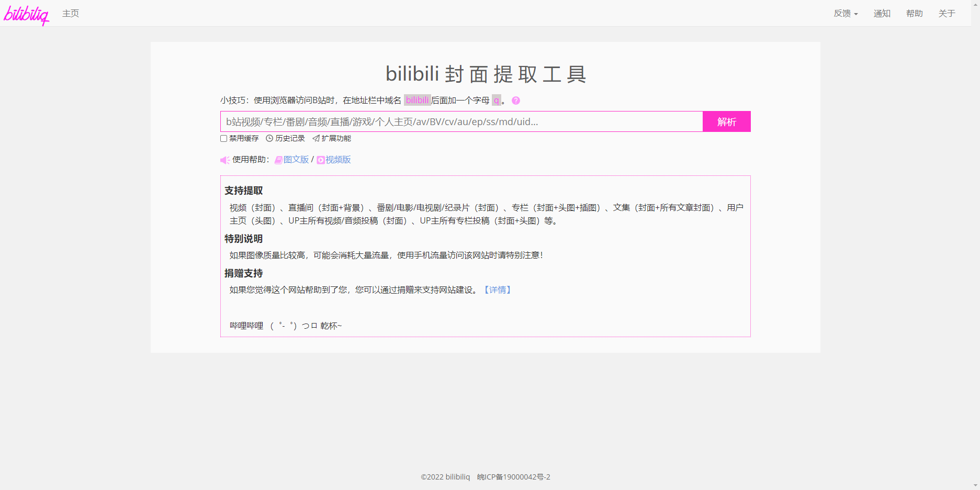Enable the 禁用缓存 checkbox
This screenshot has height=490, width=980.
(x=223, y=138)
